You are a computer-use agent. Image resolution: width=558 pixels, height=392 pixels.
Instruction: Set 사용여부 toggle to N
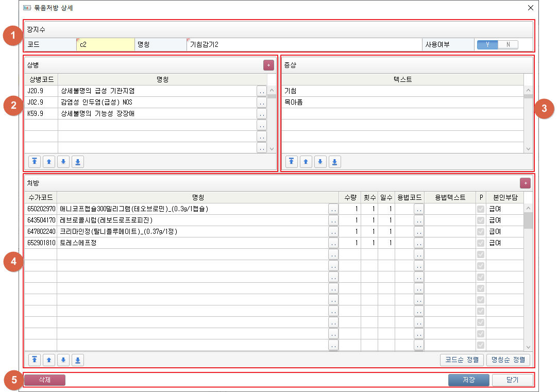508,44
